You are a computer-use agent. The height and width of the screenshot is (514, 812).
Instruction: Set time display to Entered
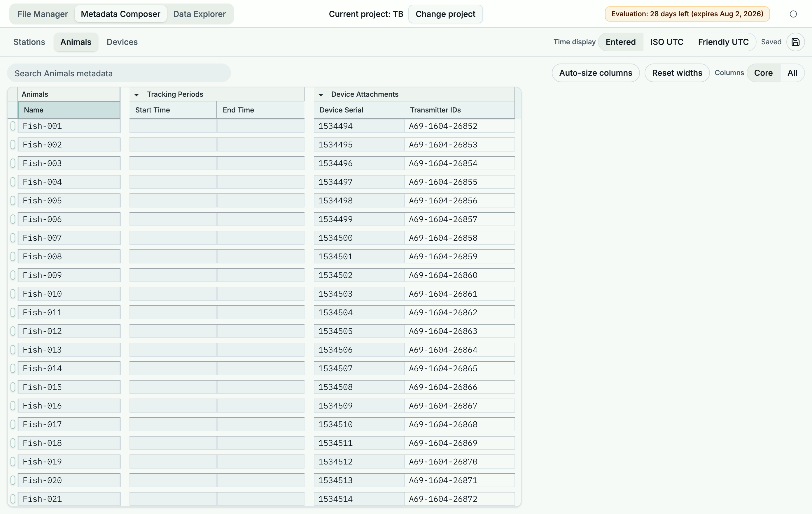pyautogui.click(x=620, y=42)
